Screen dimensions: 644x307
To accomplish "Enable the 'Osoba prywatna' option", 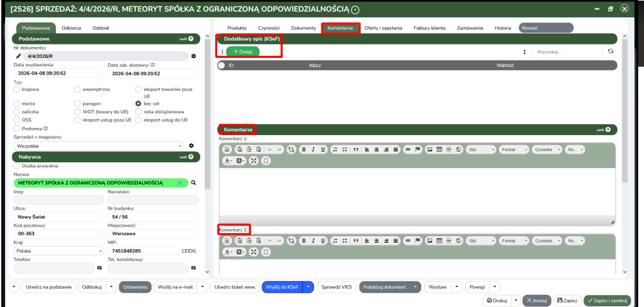I will point(17,165).
